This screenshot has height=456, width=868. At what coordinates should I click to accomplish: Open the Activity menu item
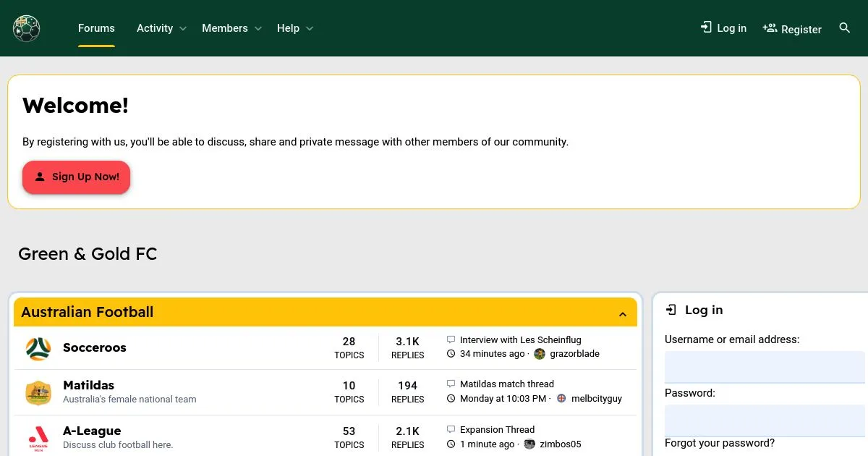tap(155, 28)
